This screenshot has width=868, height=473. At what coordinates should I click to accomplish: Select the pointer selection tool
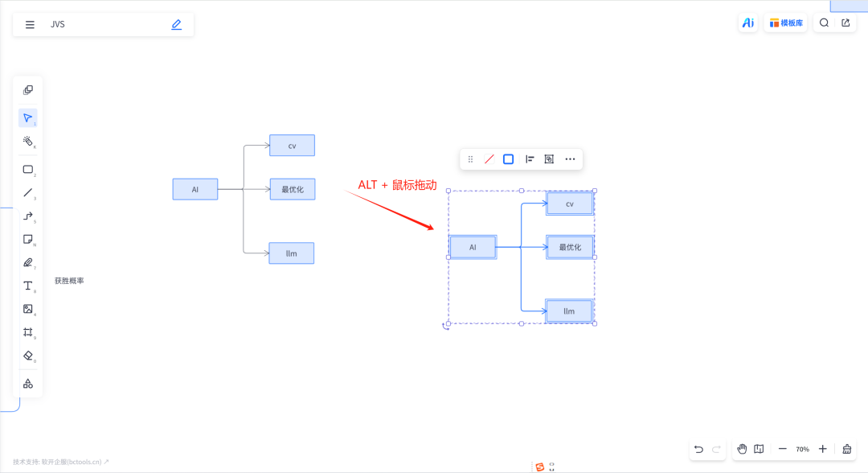[27, 118]
